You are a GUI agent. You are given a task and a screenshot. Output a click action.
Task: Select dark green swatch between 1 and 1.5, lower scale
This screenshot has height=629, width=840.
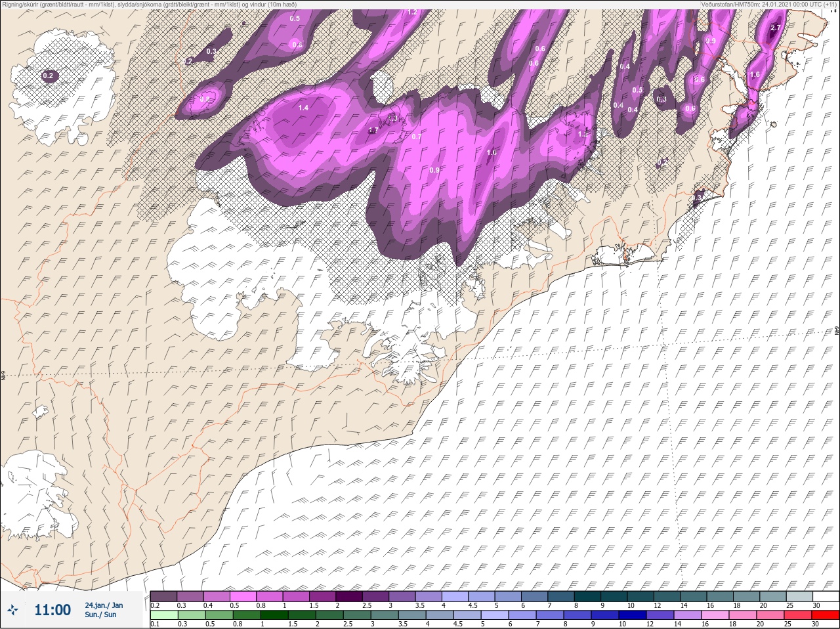pos(274,615)
